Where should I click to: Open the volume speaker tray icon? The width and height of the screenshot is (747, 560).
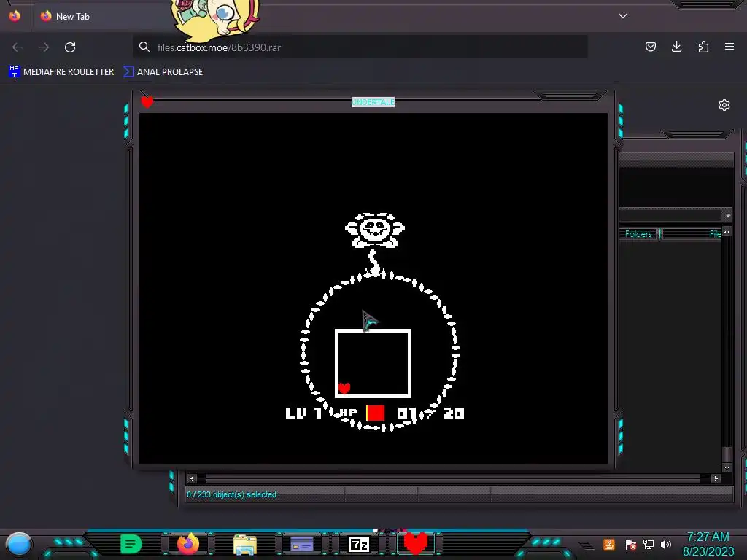coord(666,544)
